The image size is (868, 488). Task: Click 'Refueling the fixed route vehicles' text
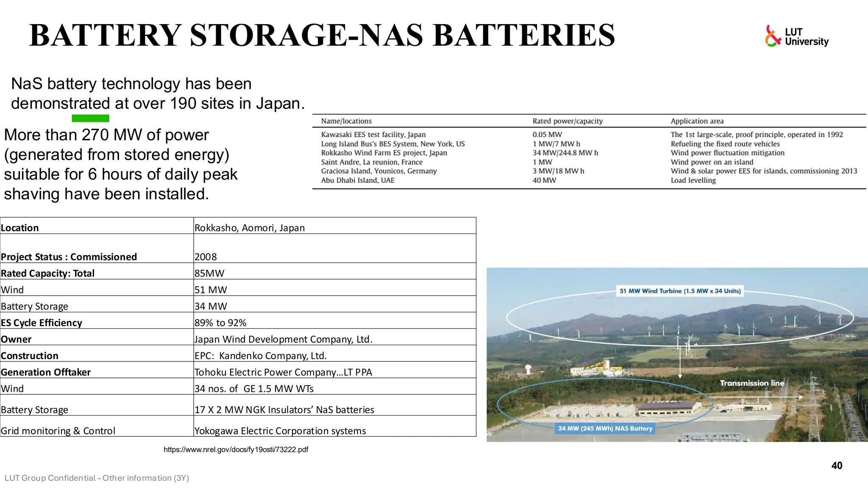pyautogui.click(x=725, y=144)
